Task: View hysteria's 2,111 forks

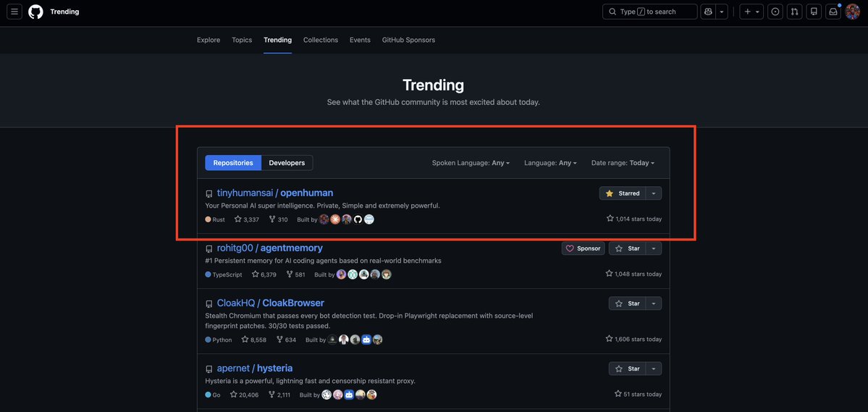Action: pos(279,395)
